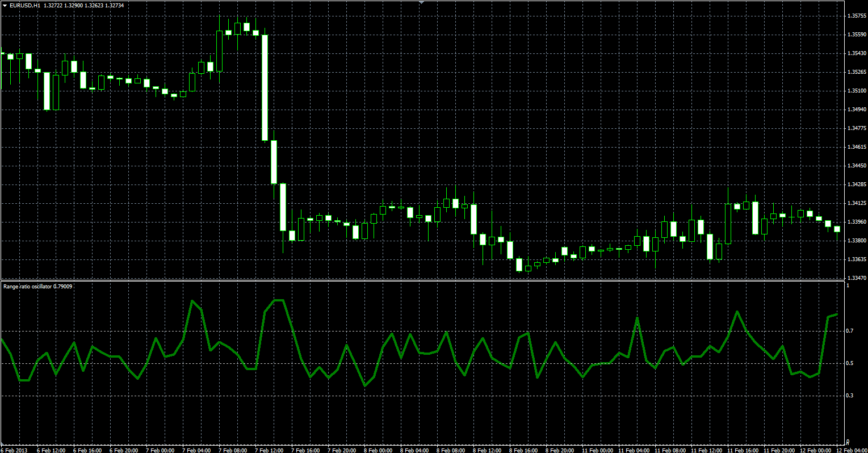Click the 11 Feb 20:00 time label

tap(779, 450)
